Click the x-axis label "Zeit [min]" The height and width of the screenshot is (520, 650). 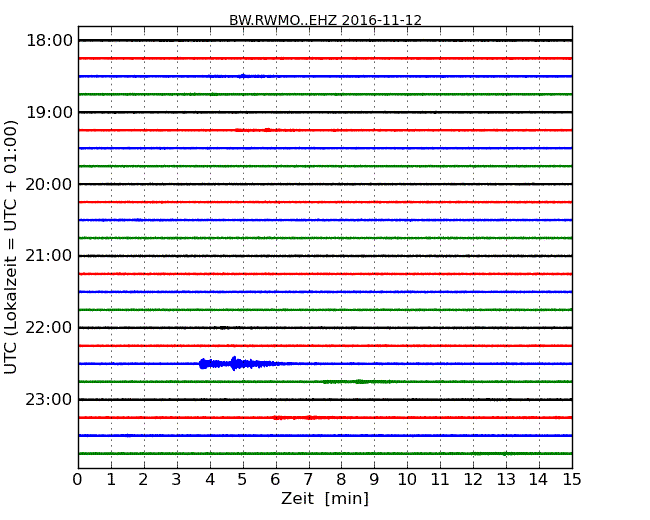pyautogui.click(x=325, y=498)
